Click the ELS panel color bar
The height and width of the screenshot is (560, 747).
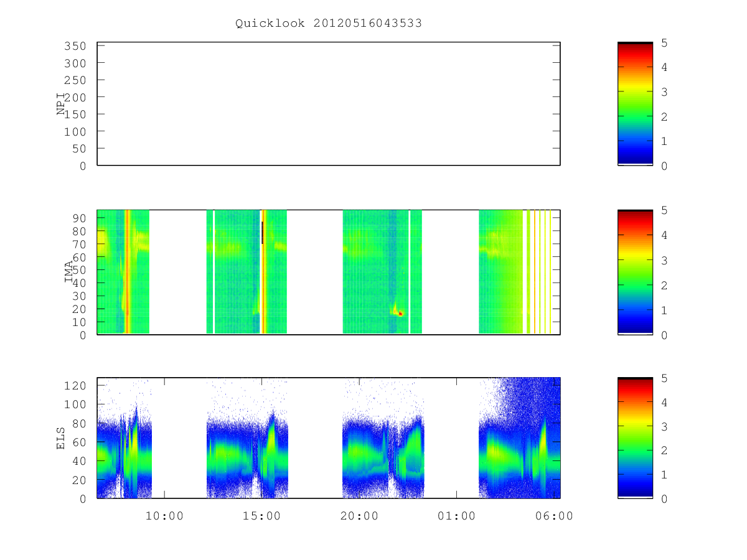[x=635, y=438]
